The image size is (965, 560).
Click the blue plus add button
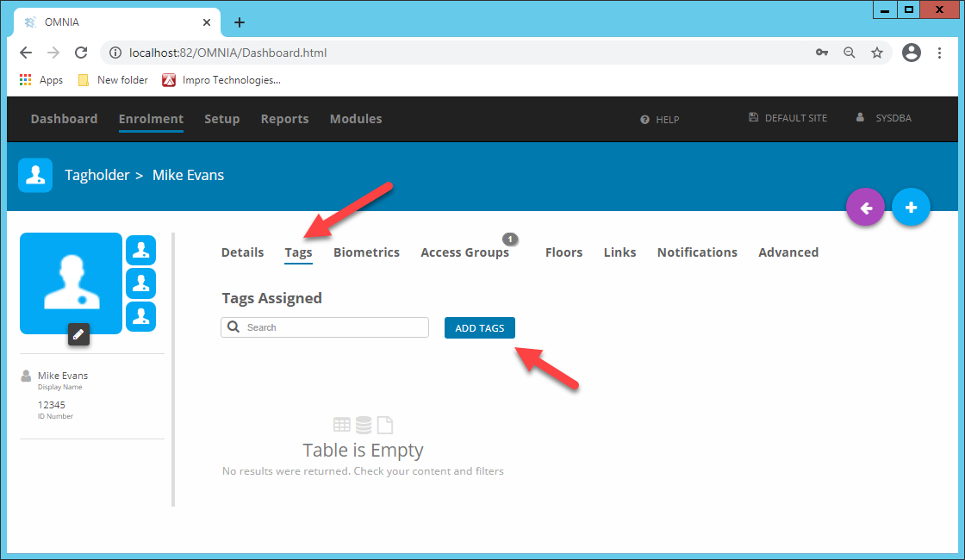click(911, 207)
